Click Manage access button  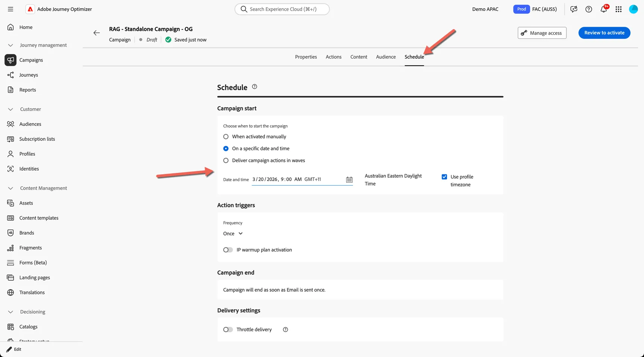tap(542, 33)
